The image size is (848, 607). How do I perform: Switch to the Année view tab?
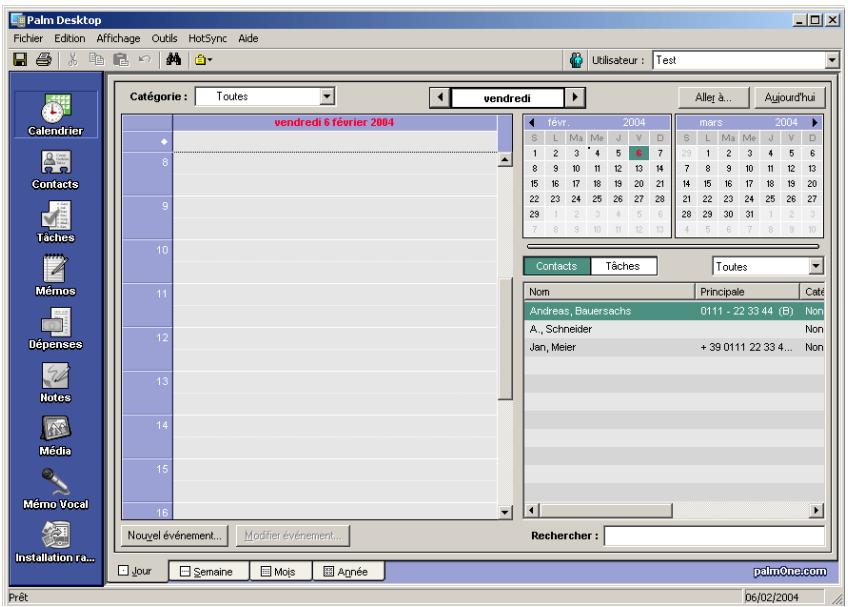349,571
